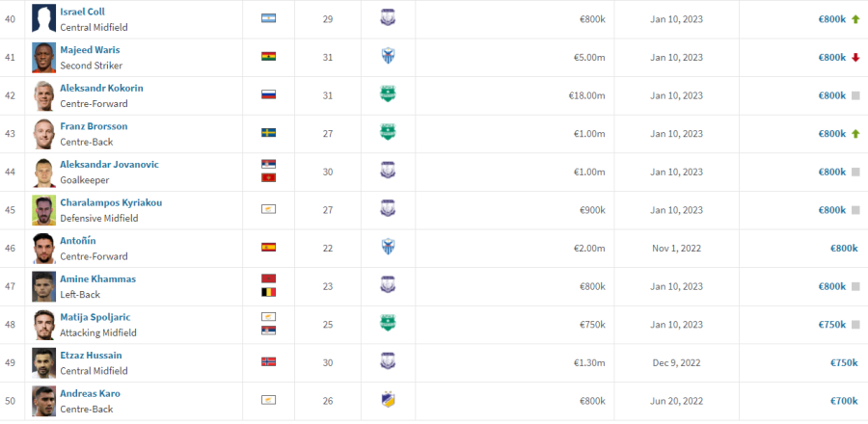Open Aleksandr Kokorin's profile link
This screenshot has width=868, height=424.
point(102,88)
